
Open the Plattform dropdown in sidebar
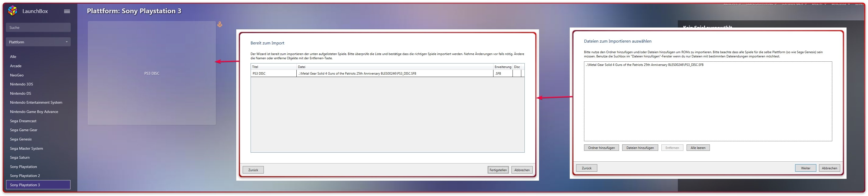[38, 42]
